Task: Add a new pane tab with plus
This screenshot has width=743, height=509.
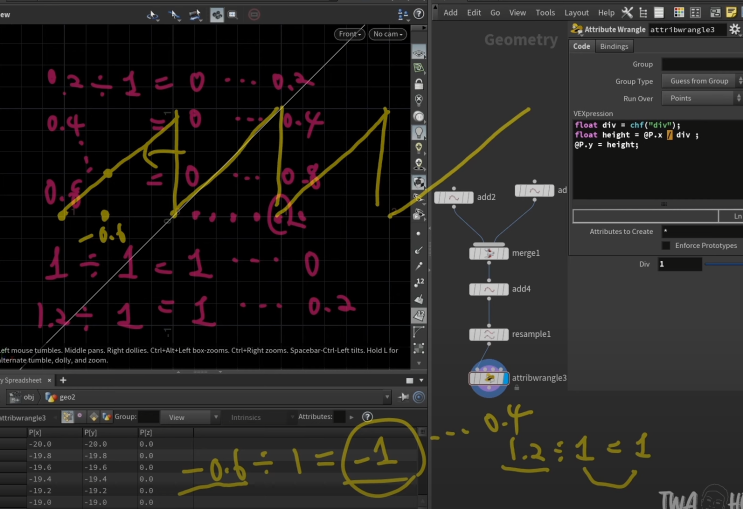Action: pos(63,380)
